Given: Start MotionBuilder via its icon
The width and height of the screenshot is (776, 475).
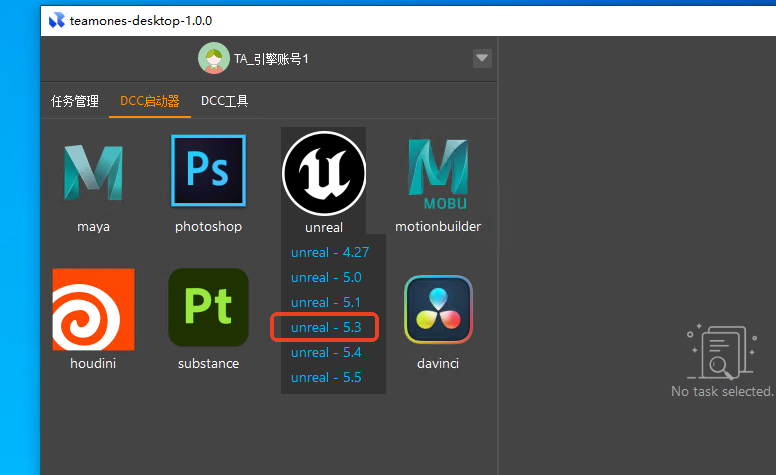Looking at the screenshot, I should pos(438,170).
